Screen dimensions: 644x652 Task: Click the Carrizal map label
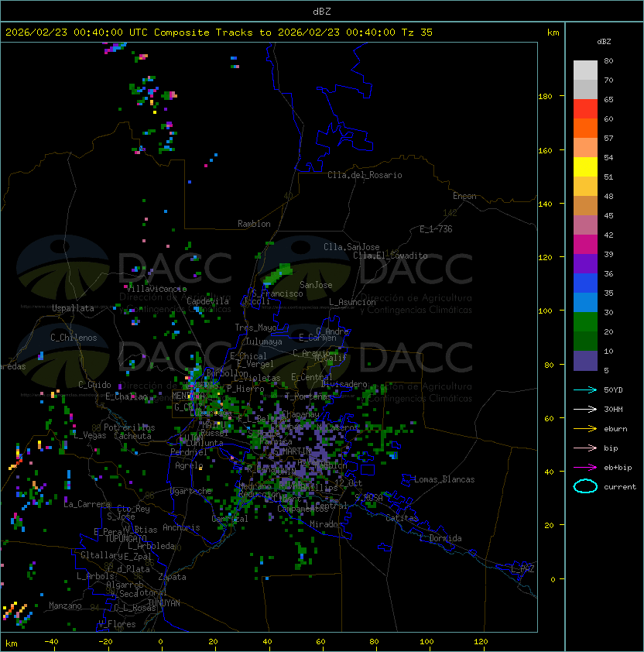[229, 519]
